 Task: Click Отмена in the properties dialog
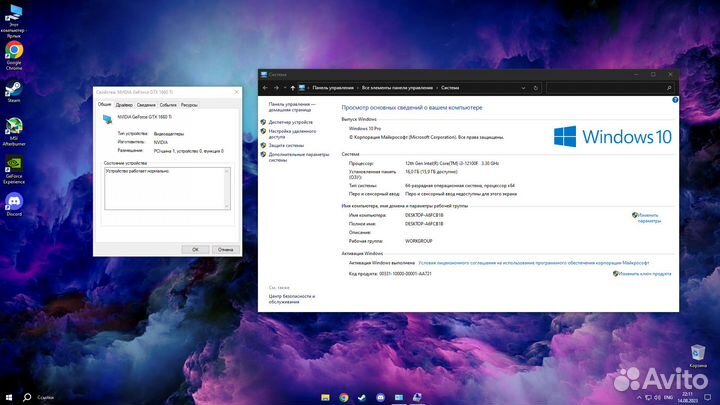pyautogui.click(x=225, y=249)
